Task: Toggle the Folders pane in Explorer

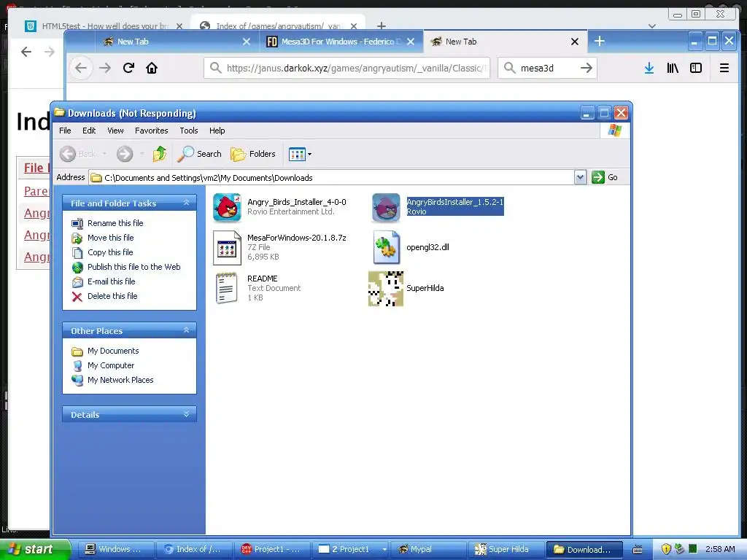Action: [253, 154]
